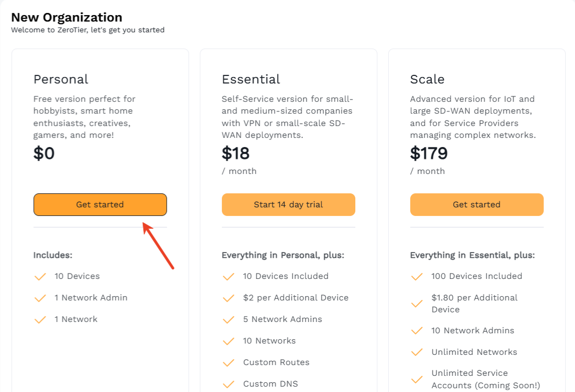This screenshot has height=392, width=575.
Task: Click the Personal plan Get started button
Action: pos(100,205)
